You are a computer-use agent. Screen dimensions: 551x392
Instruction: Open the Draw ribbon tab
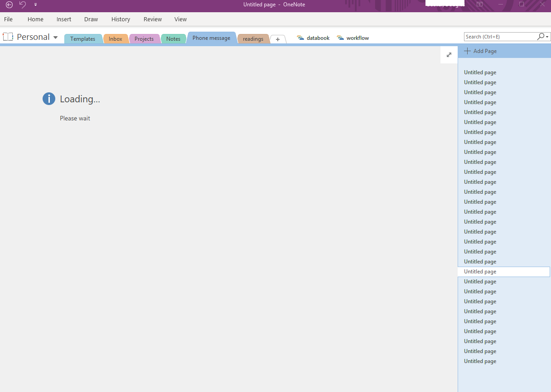91,19
